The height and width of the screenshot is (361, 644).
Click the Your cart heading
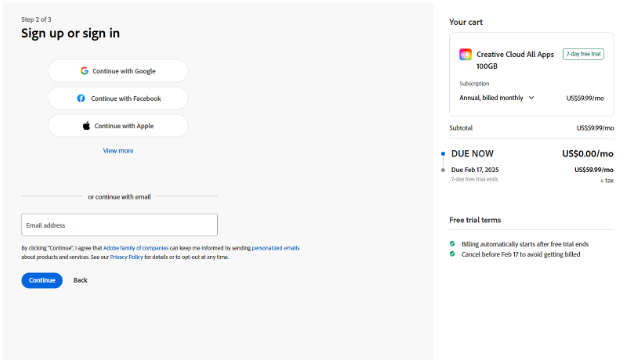coord(466,22)
